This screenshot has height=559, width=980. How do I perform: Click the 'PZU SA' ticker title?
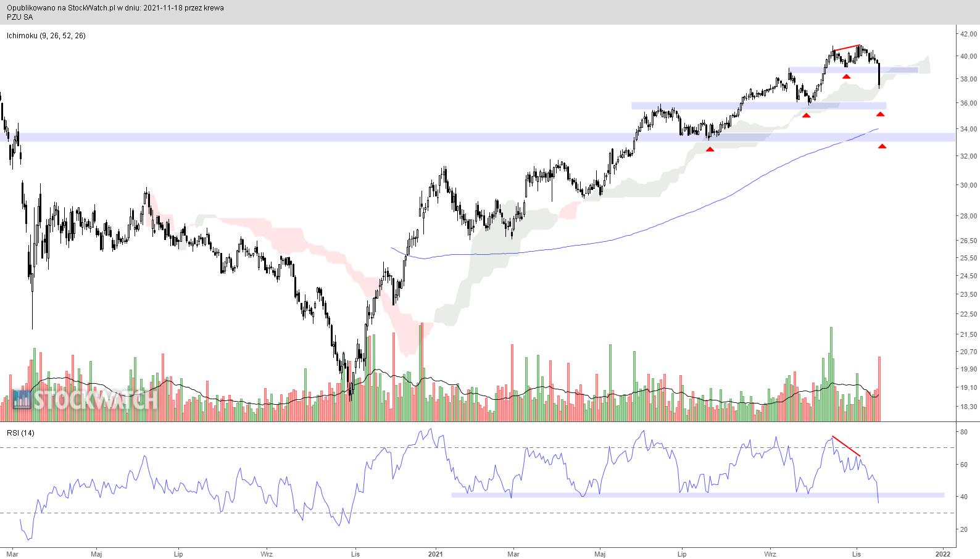[20, 17]
